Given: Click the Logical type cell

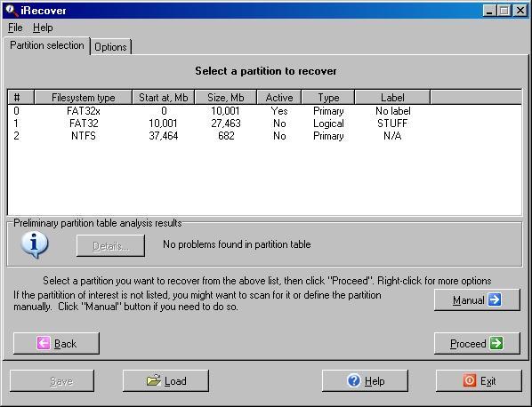Looking at the screenshot, I should (x=328, y=124).
